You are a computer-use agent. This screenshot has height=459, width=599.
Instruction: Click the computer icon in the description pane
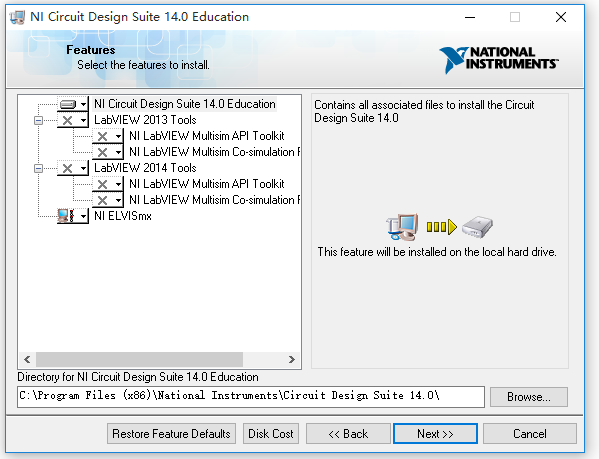402,227
